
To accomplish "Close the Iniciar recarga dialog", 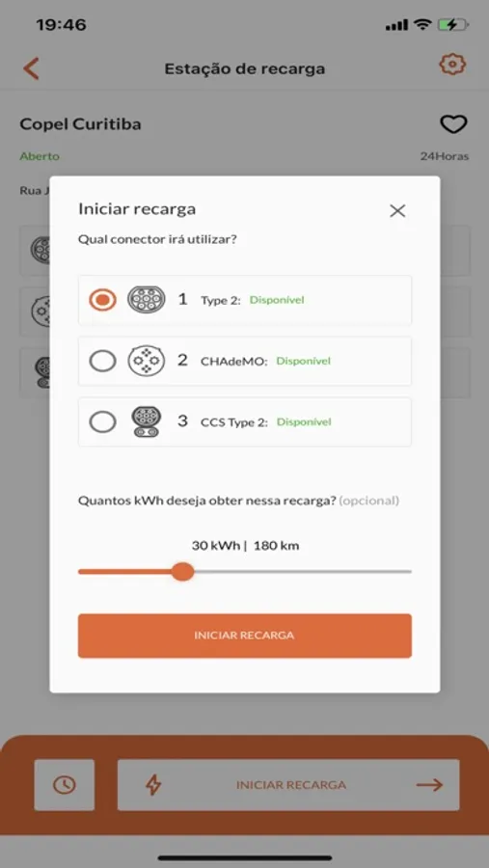I will click(x=397, y=210).
